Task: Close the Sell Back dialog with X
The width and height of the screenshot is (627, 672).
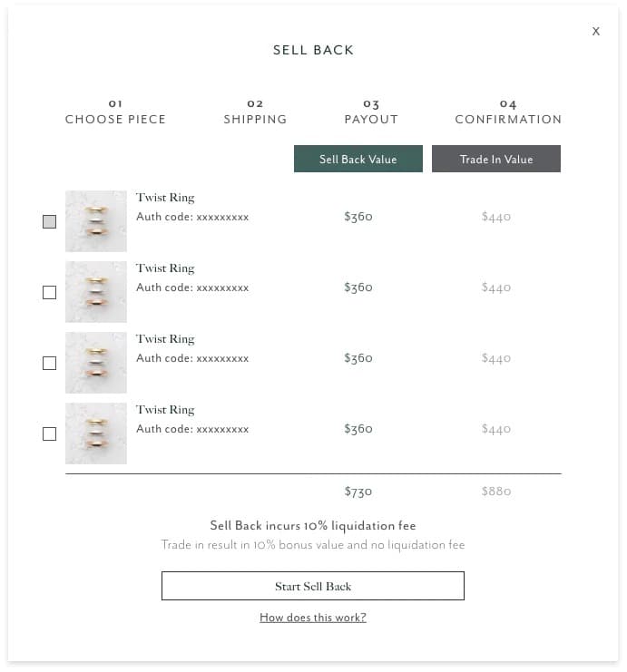Action: [x=596, y=32]
